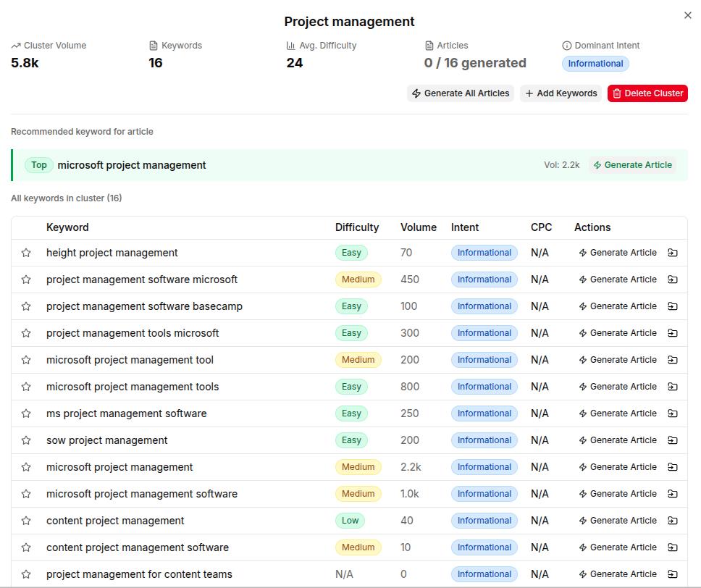
Task: Generate Article for 'ms project management software'
Action: coord(618,413)
